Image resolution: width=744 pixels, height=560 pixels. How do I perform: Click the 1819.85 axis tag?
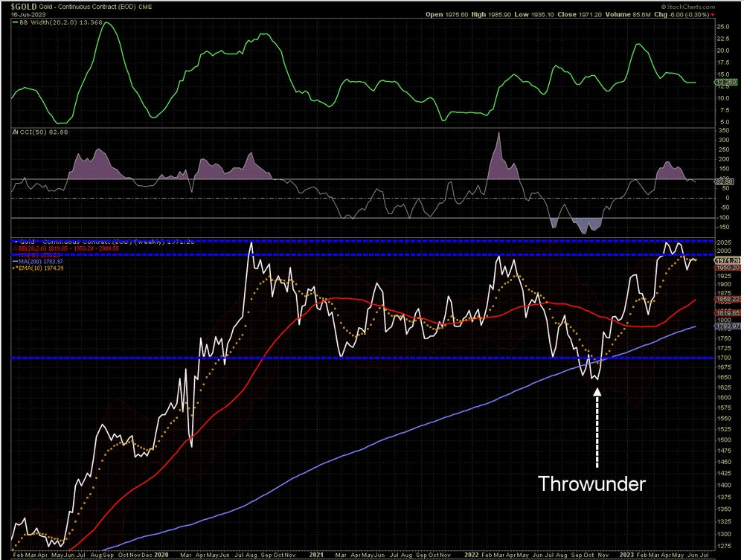coord(728,313)
